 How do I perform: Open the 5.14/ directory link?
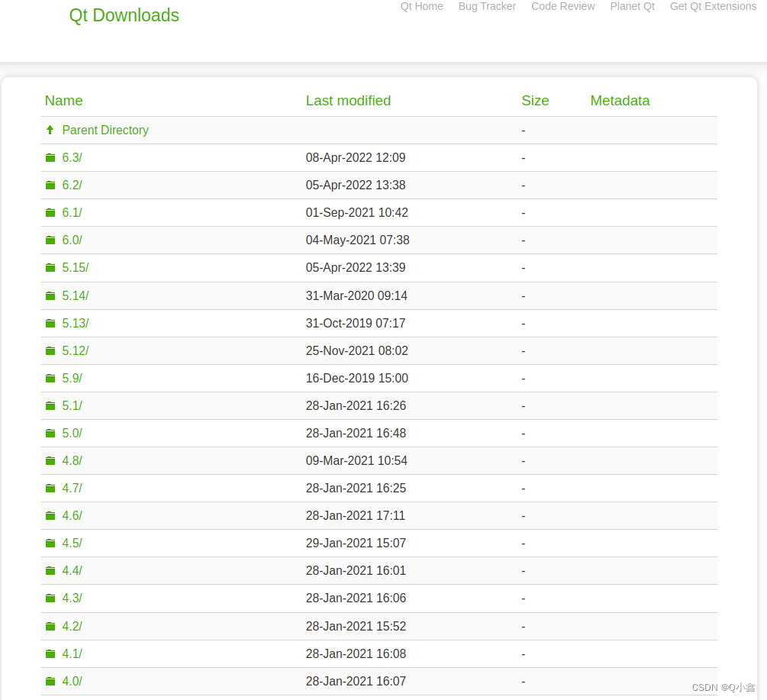[x=76, y=296]
